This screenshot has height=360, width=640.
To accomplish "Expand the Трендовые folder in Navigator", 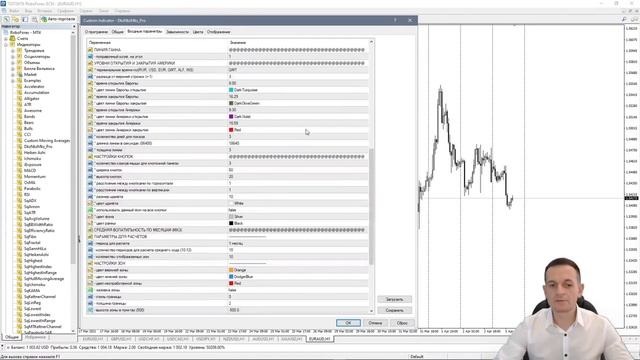I will pyautogui.click(x=13, y=51).
